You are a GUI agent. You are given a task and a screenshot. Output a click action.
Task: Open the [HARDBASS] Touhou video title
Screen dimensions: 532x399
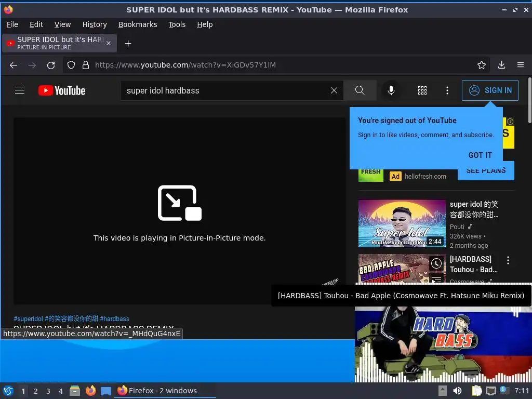[x=474, y=264]
